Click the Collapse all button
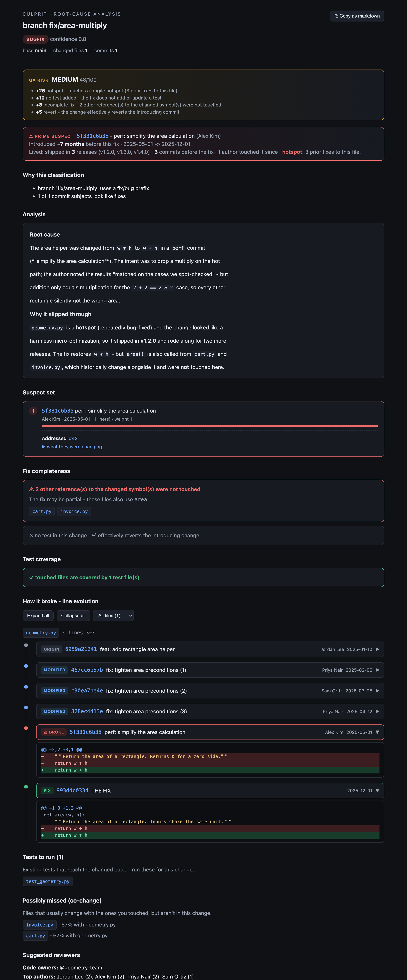This screenshot has height=980, width=407. click(x=73, y=616)
